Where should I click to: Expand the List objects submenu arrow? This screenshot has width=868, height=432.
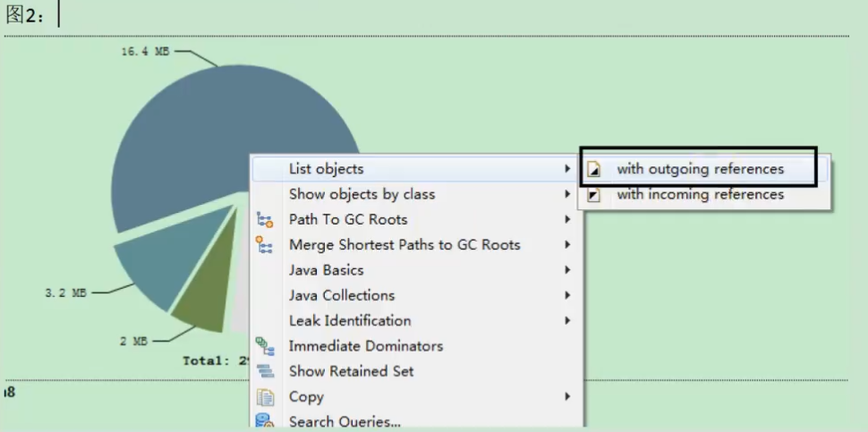click(567, 169)
